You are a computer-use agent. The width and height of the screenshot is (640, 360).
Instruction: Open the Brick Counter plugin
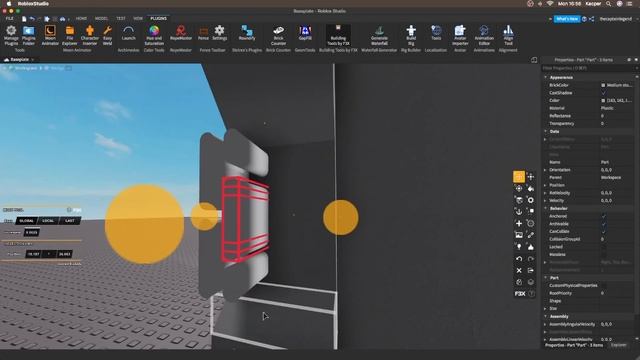[278, 35]
